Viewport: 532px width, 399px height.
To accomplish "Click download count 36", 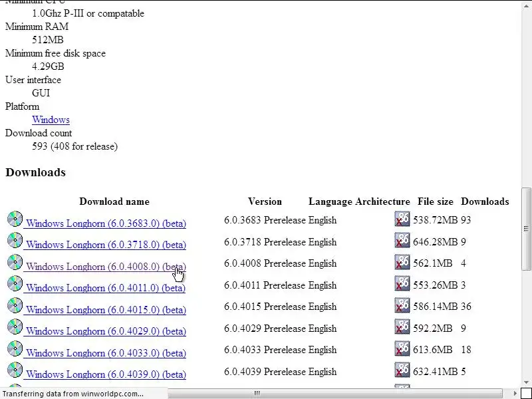I will click(466, 307).
